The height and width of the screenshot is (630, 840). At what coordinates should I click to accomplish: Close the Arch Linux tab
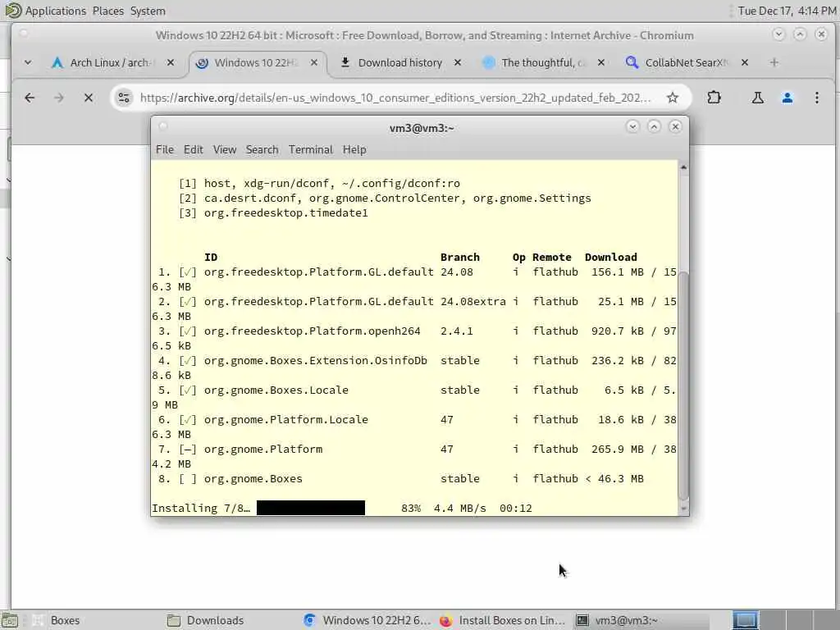tap(171, 62)
